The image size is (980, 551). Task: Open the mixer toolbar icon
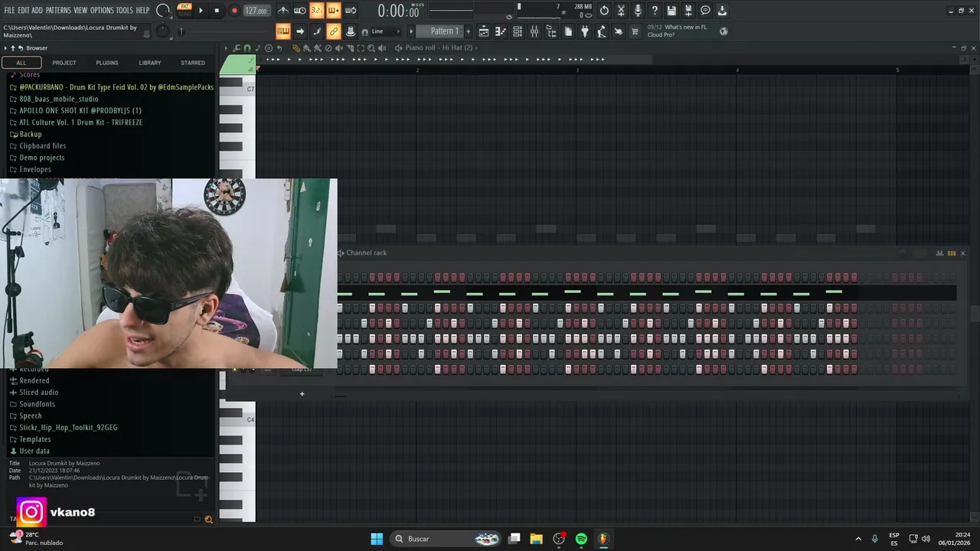click(x=534, y=31)
